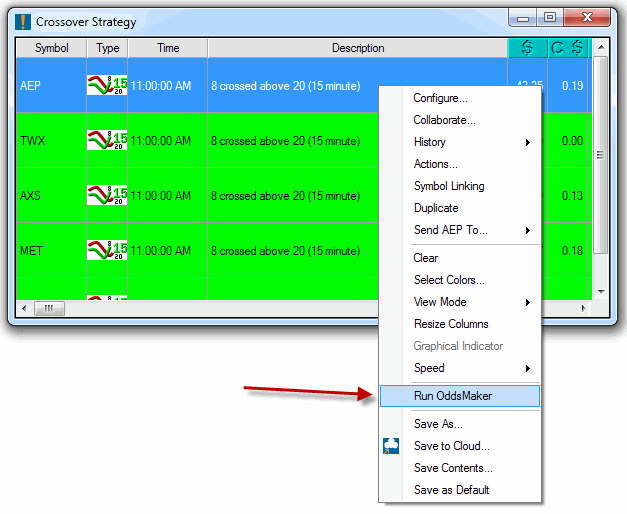Click Symbol Linking menu option
This screenshot has width=627, height=514.
449,186
